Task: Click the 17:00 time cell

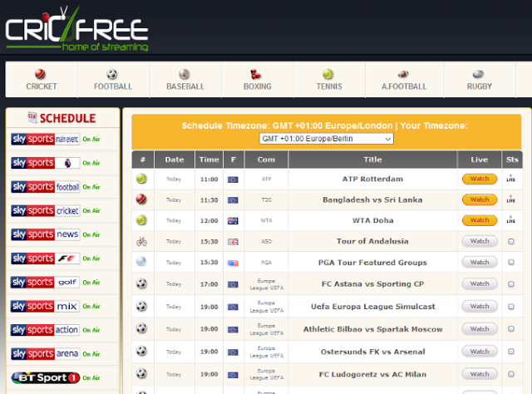Action: tap(209, 284)
